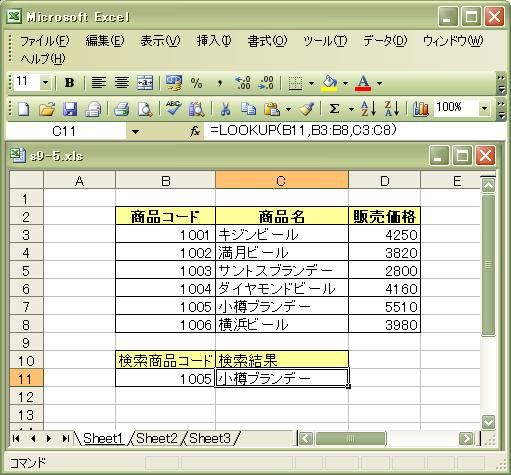Toggle Center alignment button

122,82
